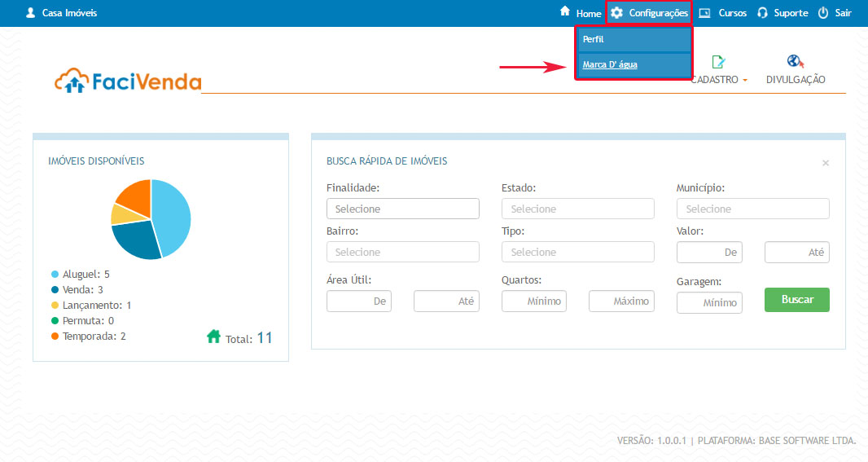This screenshot has width=868, height=462.
Task: Click the Configurações gear icon
Action: click(617, 13)
